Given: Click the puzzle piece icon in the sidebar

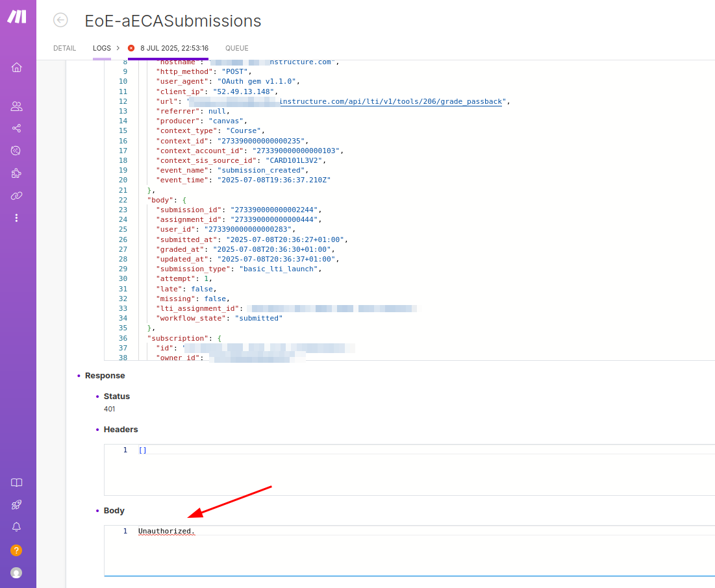Looking at the screenshot, I should point(17,173).
